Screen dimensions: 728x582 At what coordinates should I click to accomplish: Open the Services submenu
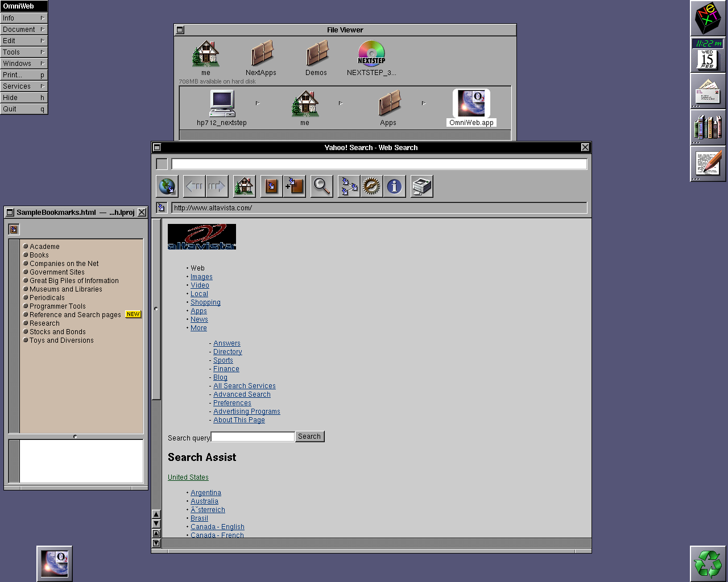[x=24, y=86]
